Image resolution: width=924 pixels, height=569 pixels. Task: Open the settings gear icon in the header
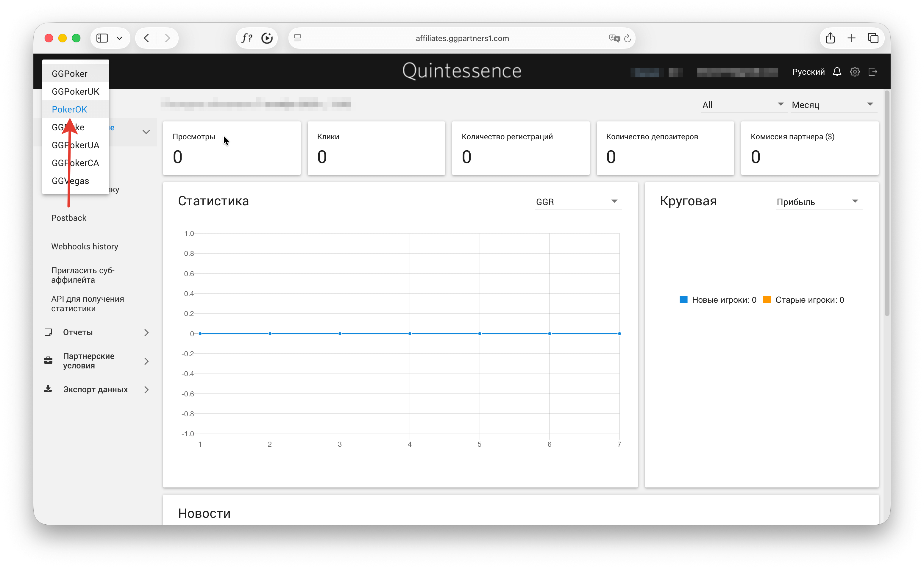(854, 71)
